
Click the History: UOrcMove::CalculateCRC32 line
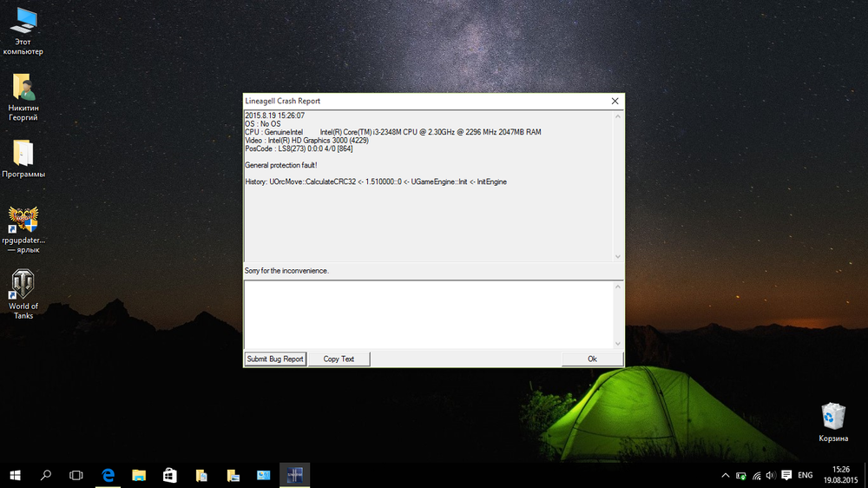pyautogui.click(x=376, y=181)
